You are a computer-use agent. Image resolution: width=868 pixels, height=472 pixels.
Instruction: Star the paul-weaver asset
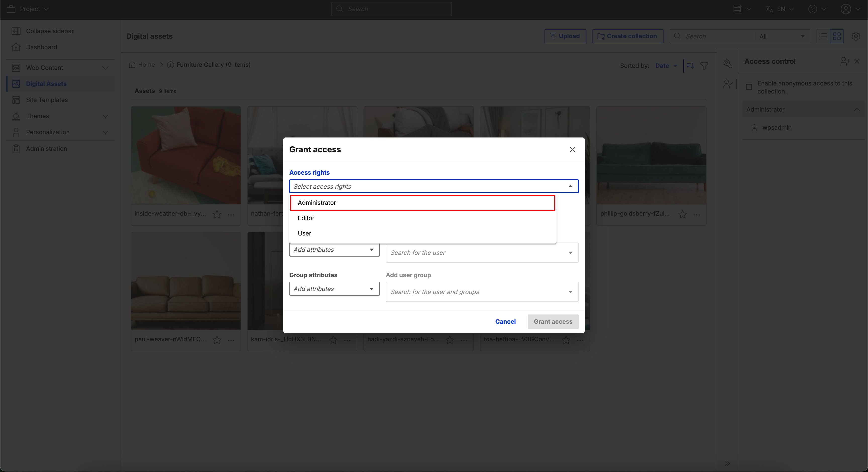[217, 340]
